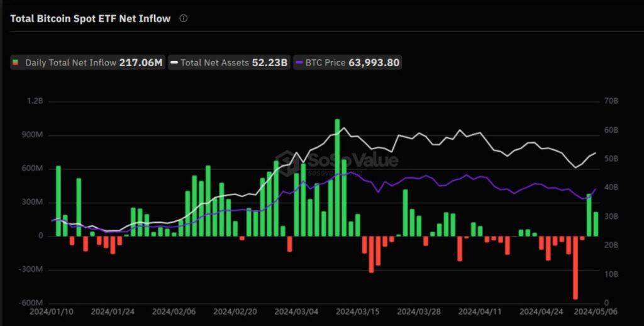
Task: Toggle the Daily Total Net Inflow series
Action: [x=87, y=62]
